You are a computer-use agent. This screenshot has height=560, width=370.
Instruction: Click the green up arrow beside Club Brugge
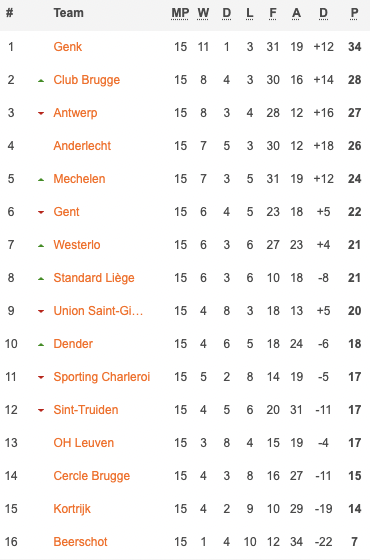click(x=41, y=81)
